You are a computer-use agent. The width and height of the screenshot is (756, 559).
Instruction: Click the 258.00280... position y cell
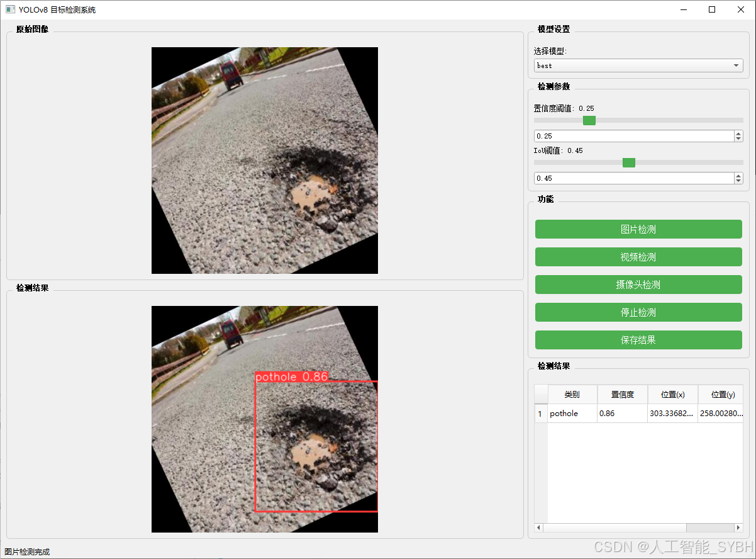(721, 414)
